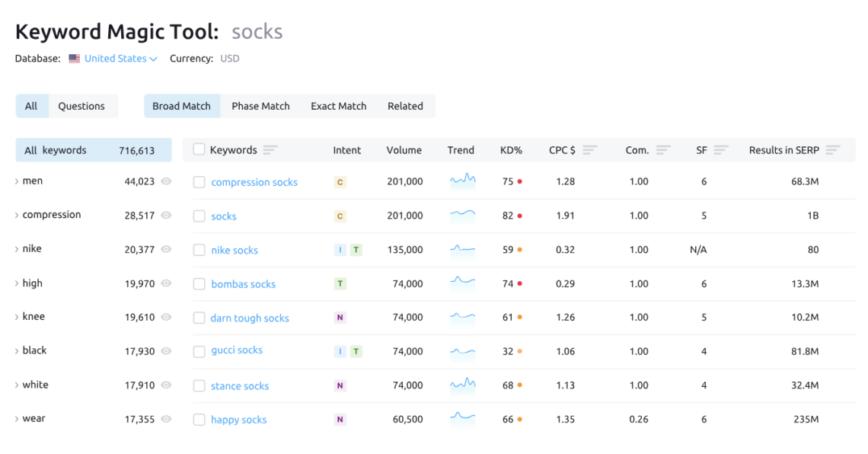Click the SF column sort icon

point(722,150)
